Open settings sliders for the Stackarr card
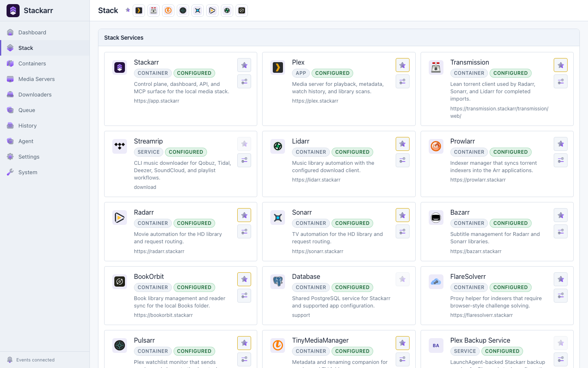This screenshot has height=368, width=588. pos(244,81)
